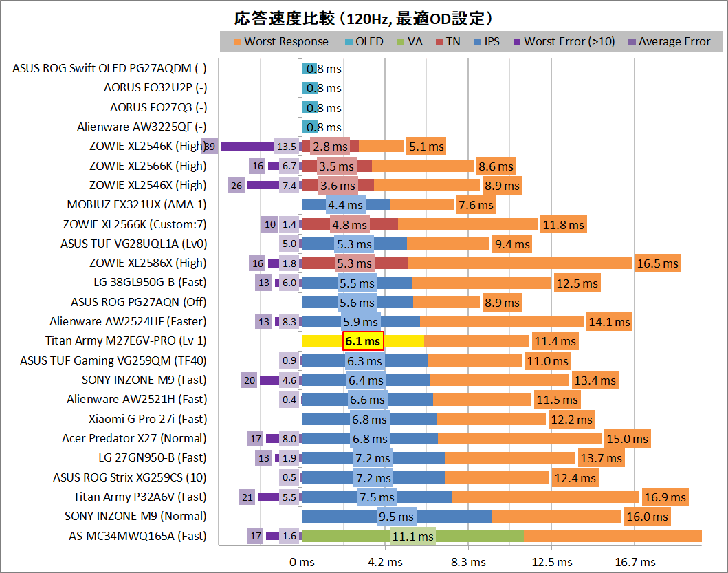This screenshot has height=573, width=728.
Task: Click the 7.6 ms worst response value
Action: point(476,205)
